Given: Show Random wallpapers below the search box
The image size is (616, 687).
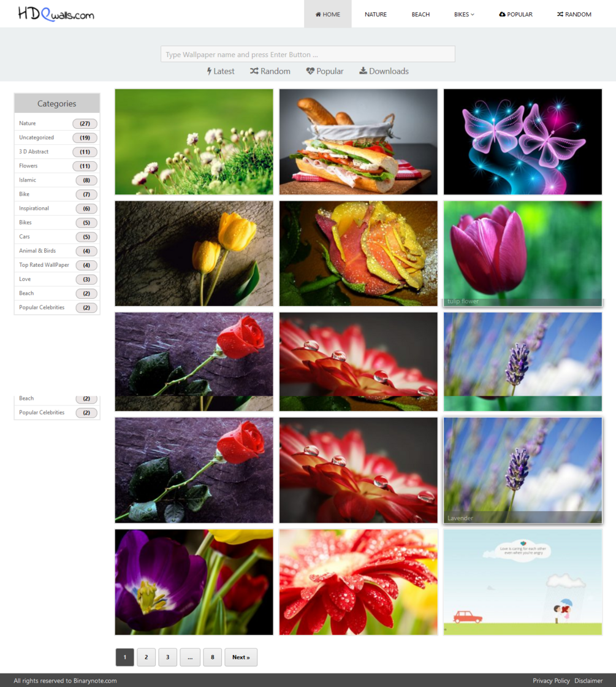Looking at the screenshot, I should (x=270, y=71).
